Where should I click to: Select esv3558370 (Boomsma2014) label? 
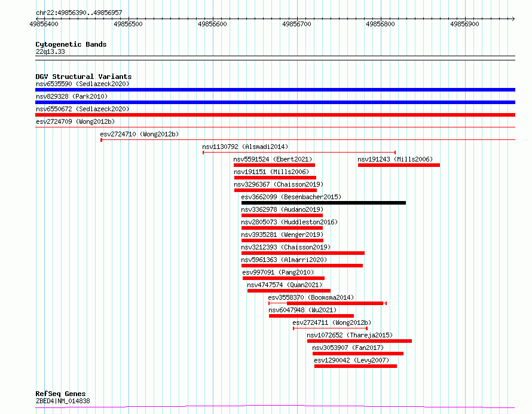click(x=311, y=297)
